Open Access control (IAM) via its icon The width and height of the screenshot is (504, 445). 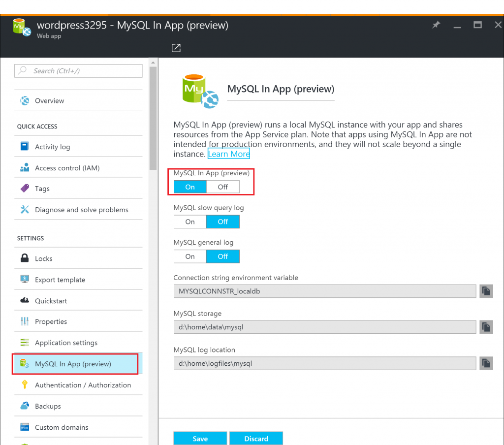pos(24,167)
